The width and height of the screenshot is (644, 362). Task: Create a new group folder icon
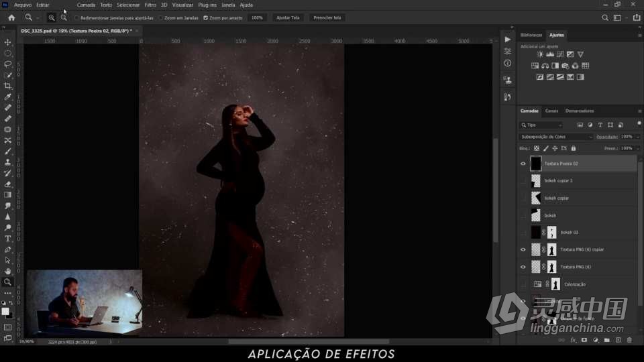[606, 340]
